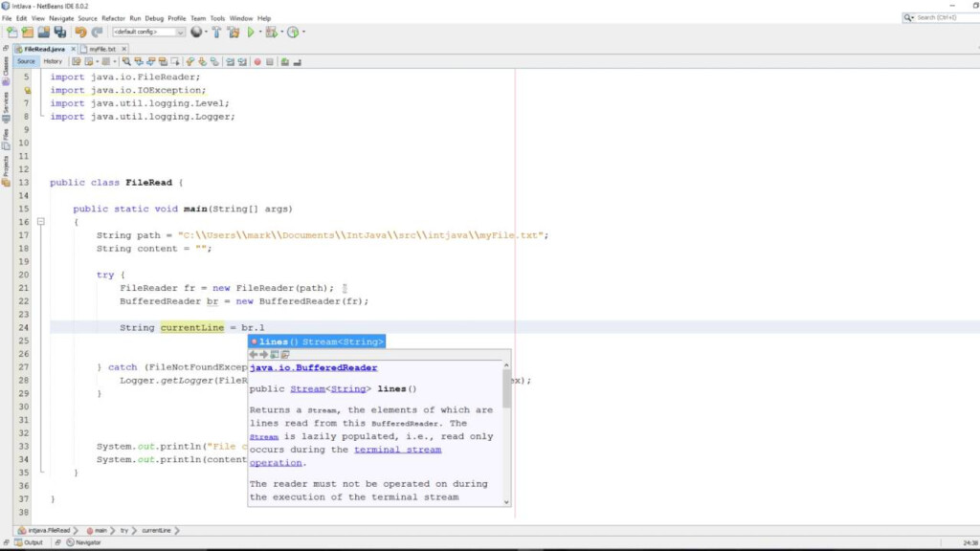
Task: Toggle Bookmark on current line
Action: click(x=214, y=62)
